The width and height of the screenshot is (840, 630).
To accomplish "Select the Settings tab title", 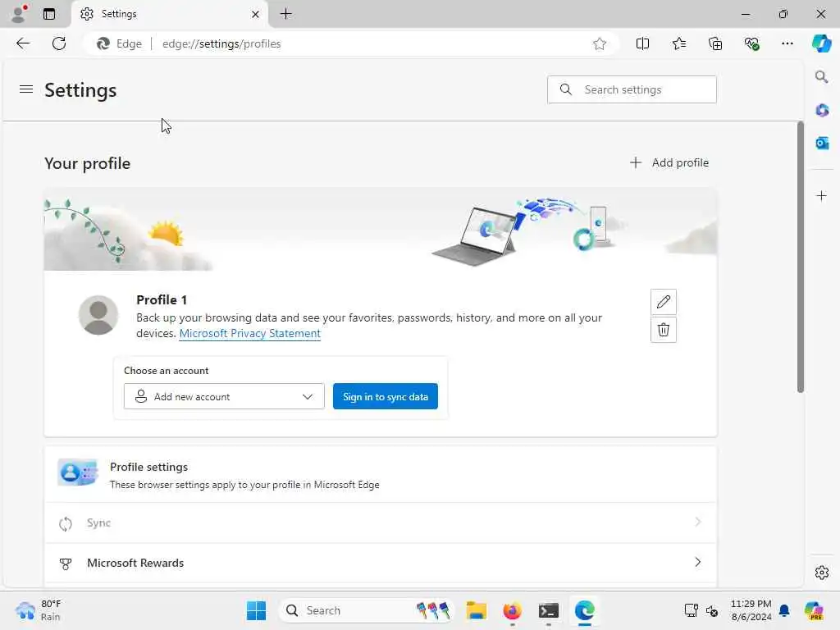I will tap(119, 14).
